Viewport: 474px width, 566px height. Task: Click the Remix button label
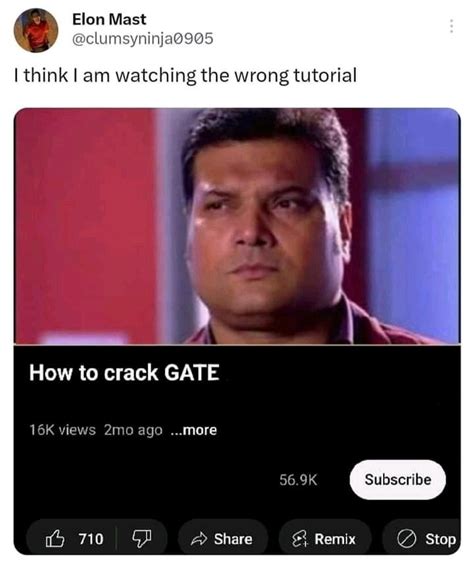335,539
